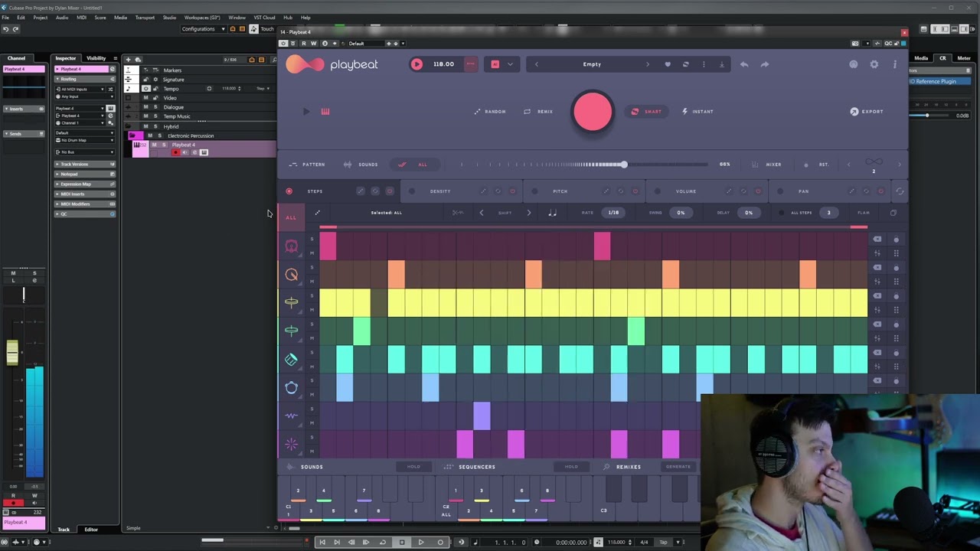The width and height of the screenshot is (980, 551).
Task: Solo the Playbeat 4 track
Action: (163, 145)
